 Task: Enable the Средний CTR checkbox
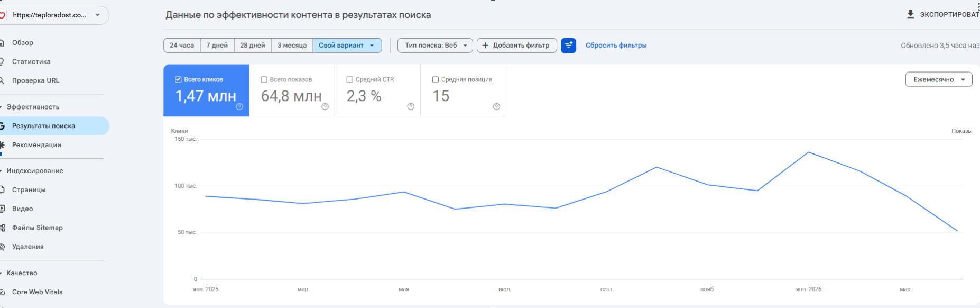(349, 79)
